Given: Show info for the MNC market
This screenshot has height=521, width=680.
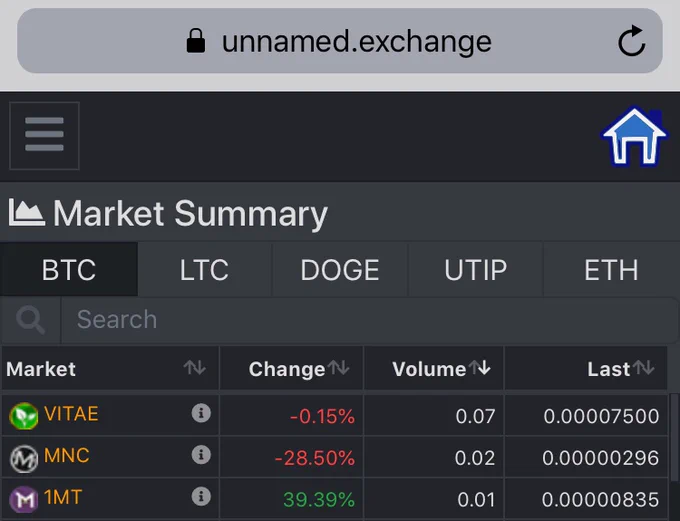Looking at the screenshot, I should click(x=201, y=455).
